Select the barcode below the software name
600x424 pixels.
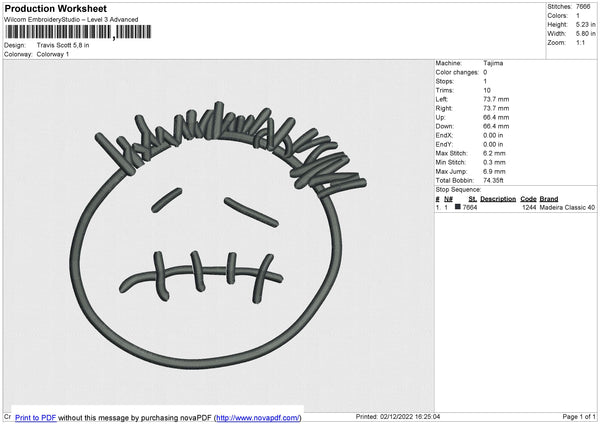(78, 32)
